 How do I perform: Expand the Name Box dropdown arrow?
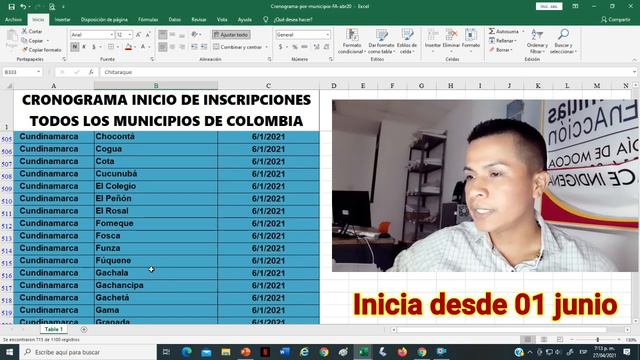pyautogui.click(x=38, y=72)
